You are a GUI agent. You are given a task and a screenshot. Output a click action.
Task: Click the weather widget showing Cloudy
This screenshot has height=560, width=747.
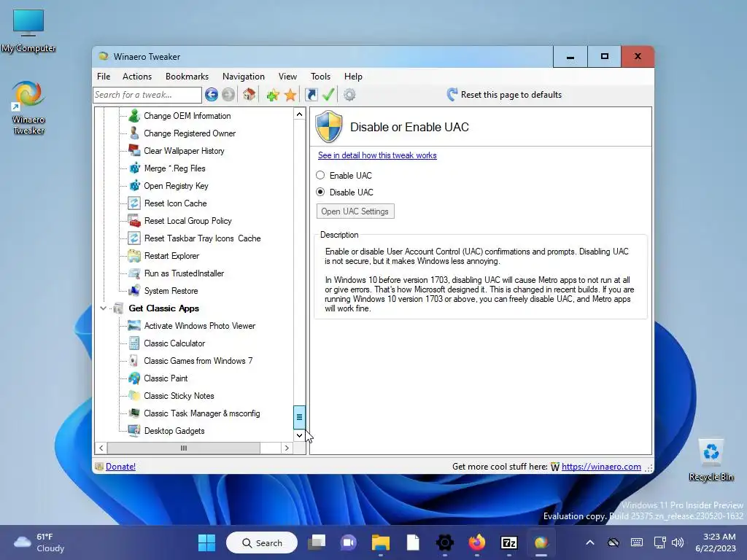pyautogui.click(x=39, y=542)
